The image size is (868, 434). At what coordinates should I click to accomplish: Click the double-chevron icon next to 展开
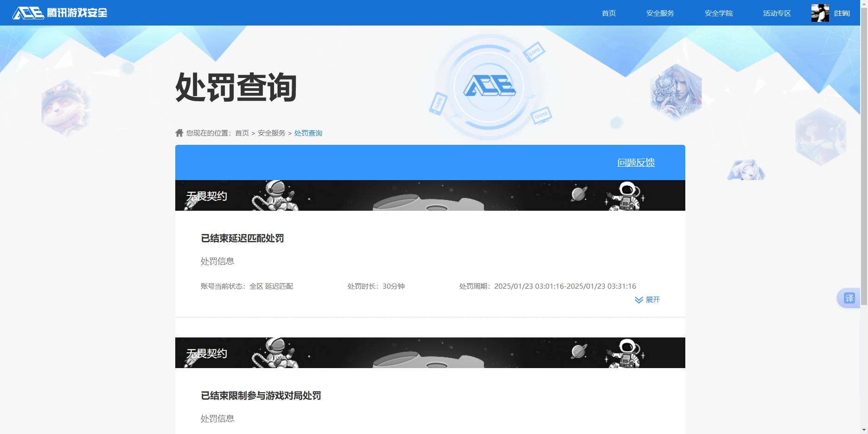[x=638, y=300]
